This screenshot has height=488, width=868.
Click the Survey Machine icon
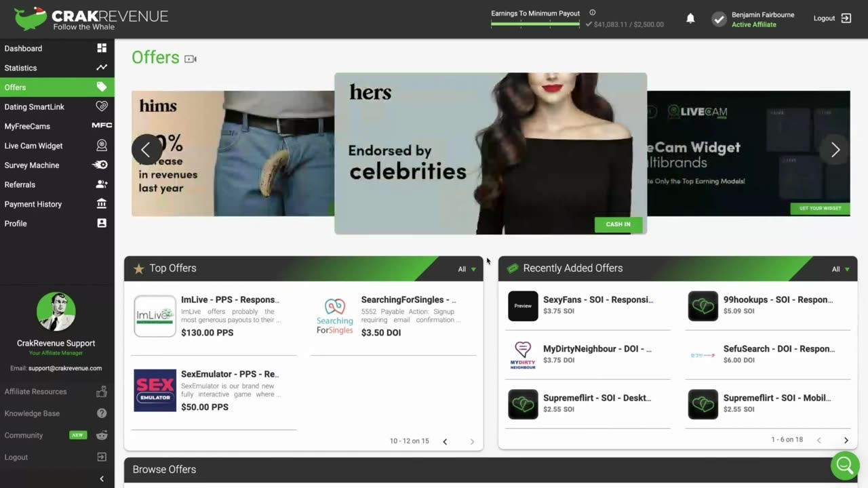pyautogui.click(x=100, y=165)
